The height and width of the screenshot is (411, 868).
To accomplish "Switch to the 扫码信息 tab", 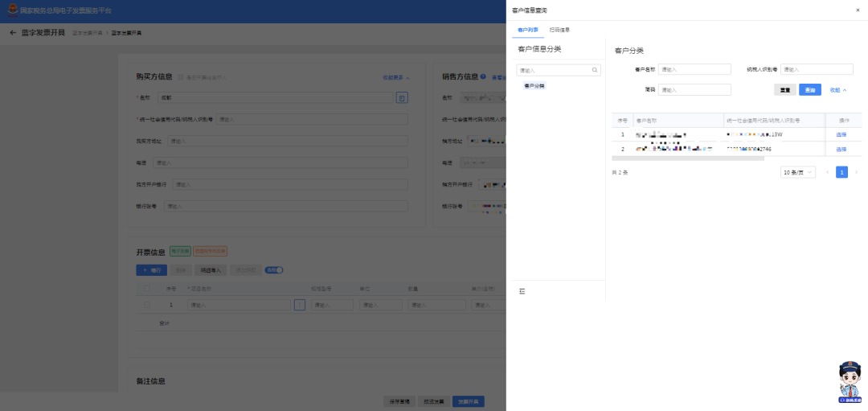I will pos(559,30).
